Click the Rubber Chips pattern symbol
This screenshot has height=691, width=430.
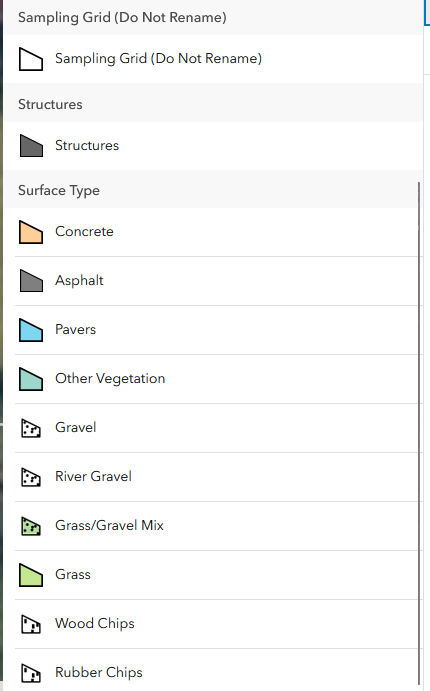[x=31, y=673]
